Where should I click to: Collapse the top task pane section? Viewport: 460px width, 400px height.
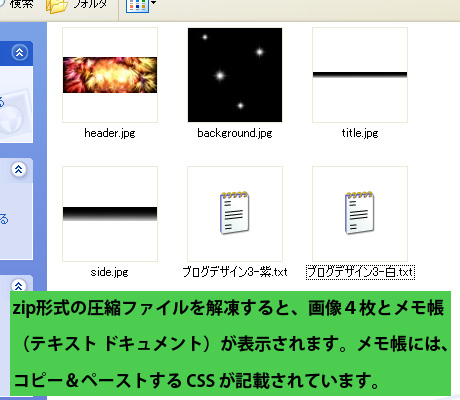20,52
